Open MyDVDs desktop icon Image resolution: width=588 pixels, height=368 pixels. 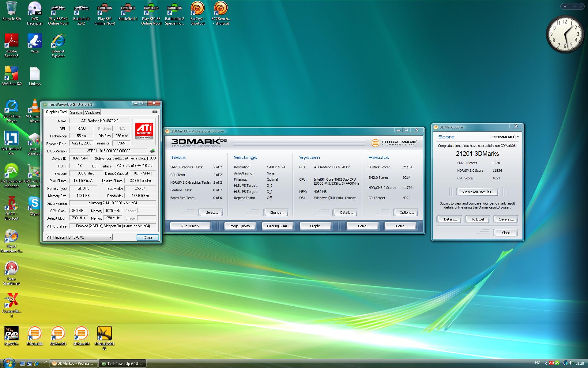(x=12, y=336)
